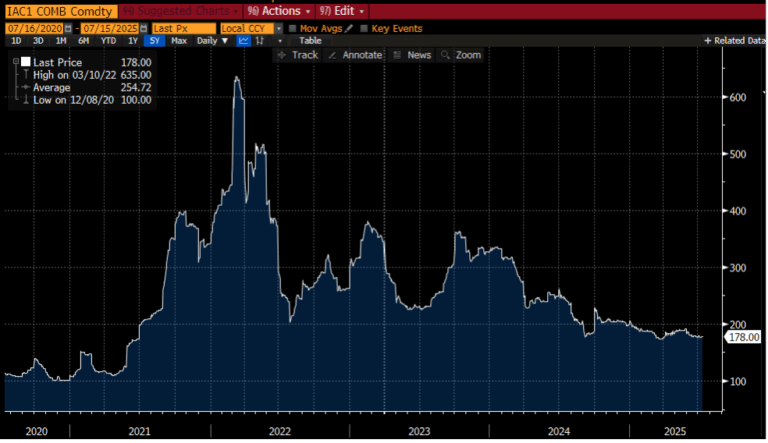This screenshot has width=768, height=443.
Task: Activate the Track crosshair tool
Action: point(298,55)
